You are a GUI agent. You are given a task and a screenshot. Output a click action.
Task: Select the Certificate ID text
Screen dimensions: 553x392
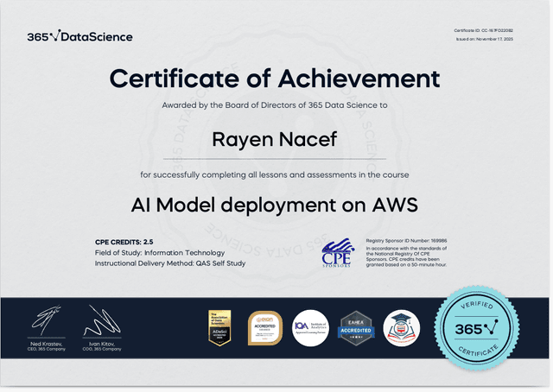(x=483, y=31)
